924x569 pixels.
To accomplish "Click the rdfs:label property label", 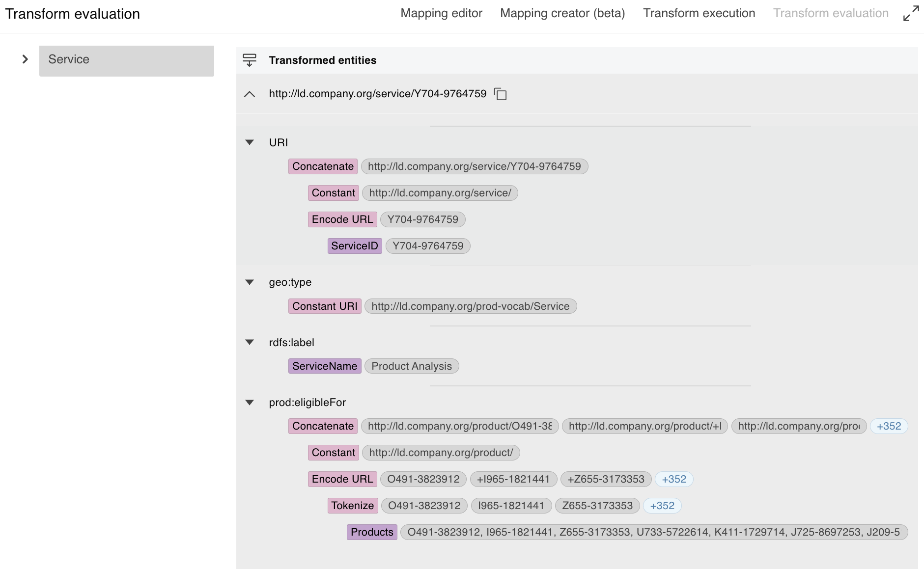I will (292, 343).
